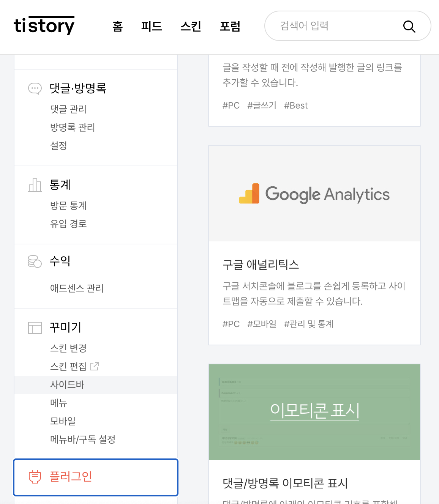Open 애드센스 관리 page

click(x=77, y=288)
